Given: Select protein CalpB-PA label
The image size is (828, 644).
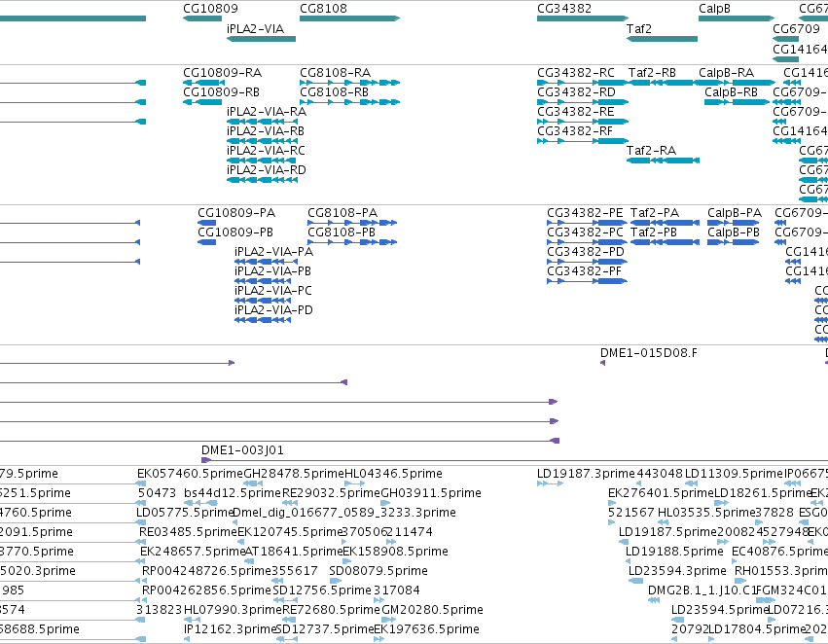Looking at the screenshot, I should [735, 213].
